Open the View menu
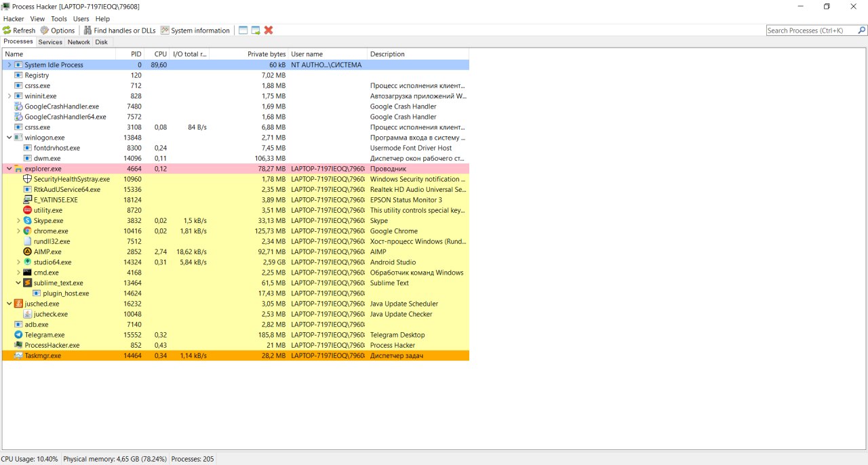Viewport: 868px width, 465px height. click(x=37, y=19)
